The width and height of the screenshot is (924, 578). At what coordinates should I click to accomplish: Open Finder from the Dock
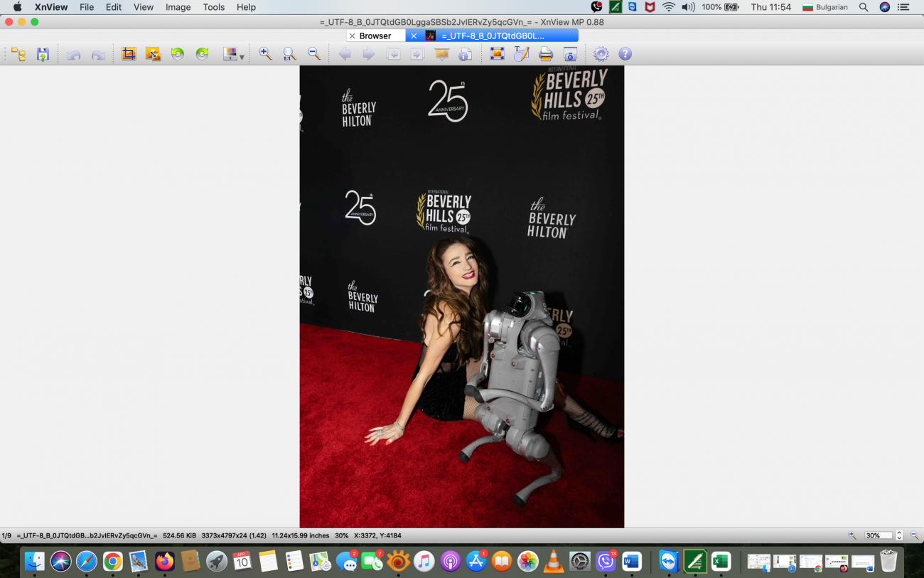pyautogui.click(x=34, y=561)
